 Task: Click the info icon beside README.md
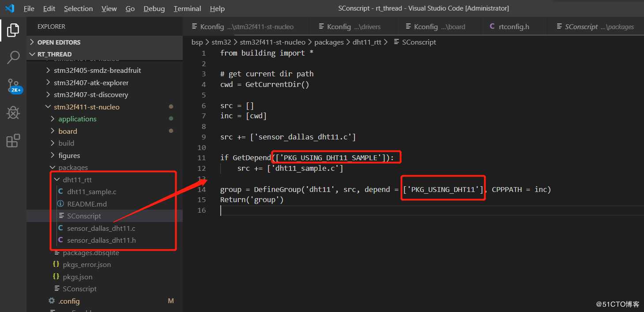point(60,204)
